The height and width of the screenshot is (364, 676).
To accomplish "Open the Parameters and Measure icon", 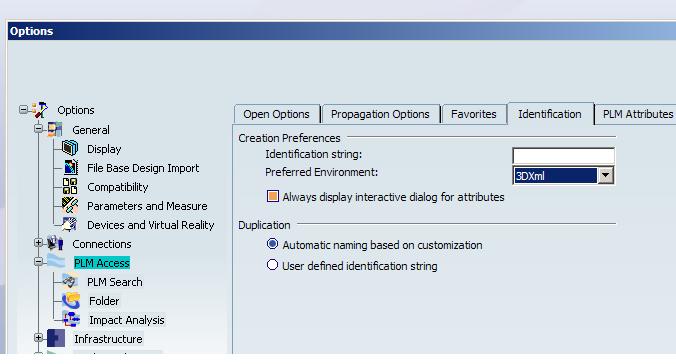I will tap(70, 205).
